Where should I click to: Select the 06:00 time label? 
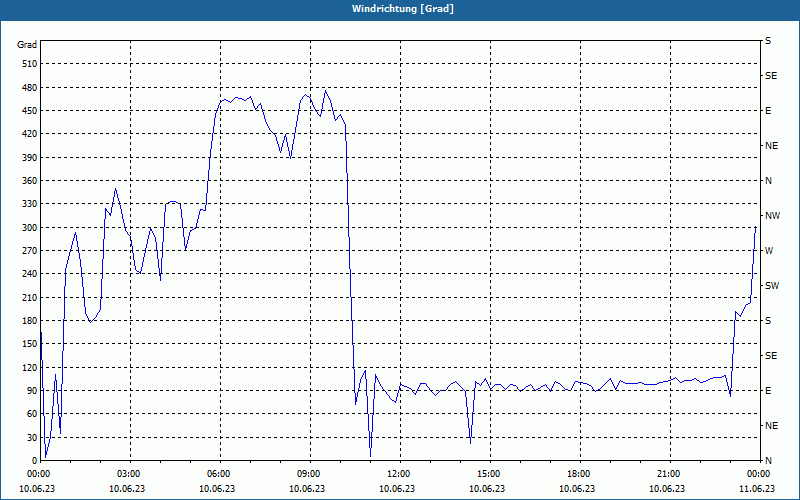pos(220,474)
